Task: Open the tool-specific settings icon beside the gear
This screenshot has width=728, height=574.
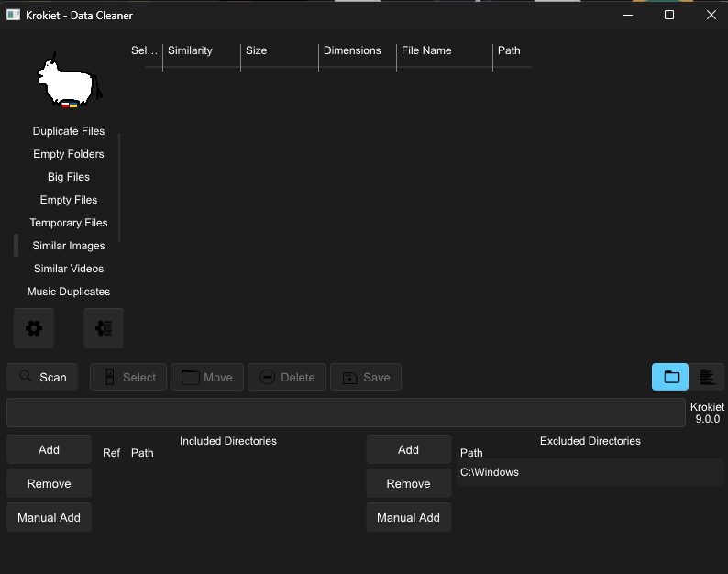Action: point(104,328)
